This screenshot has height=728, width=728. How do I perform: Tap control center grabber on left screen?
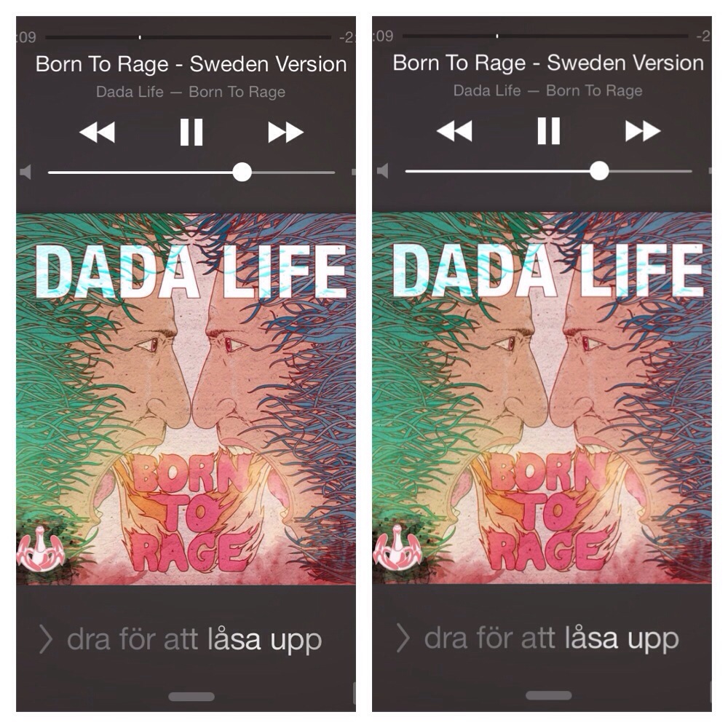click(x=191, y=697)
